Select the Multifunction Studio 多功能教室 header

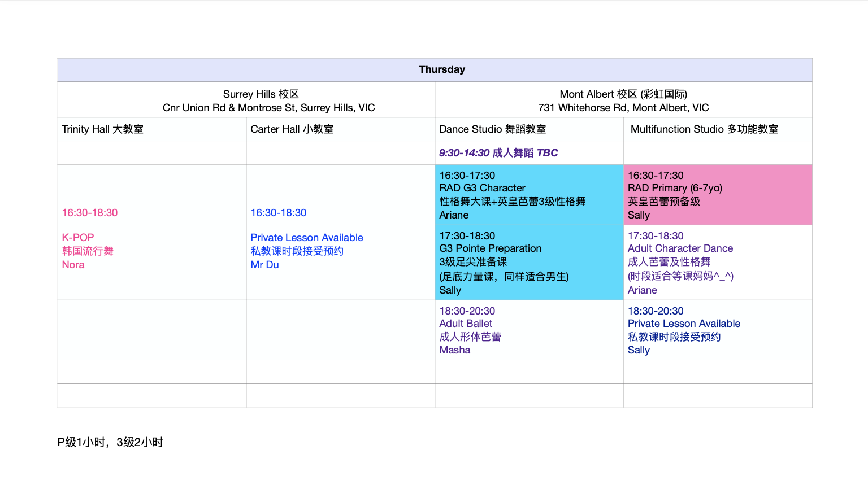tap(704, 129)
